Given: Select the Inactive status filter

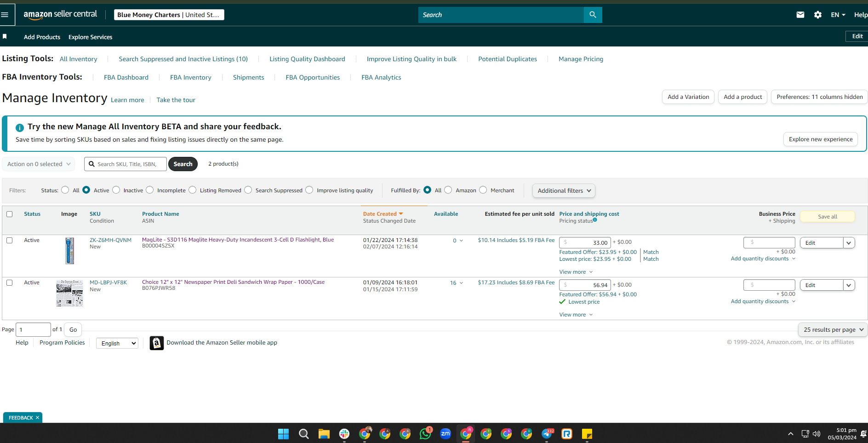Looking at the screenshot, I should (116, 190).
